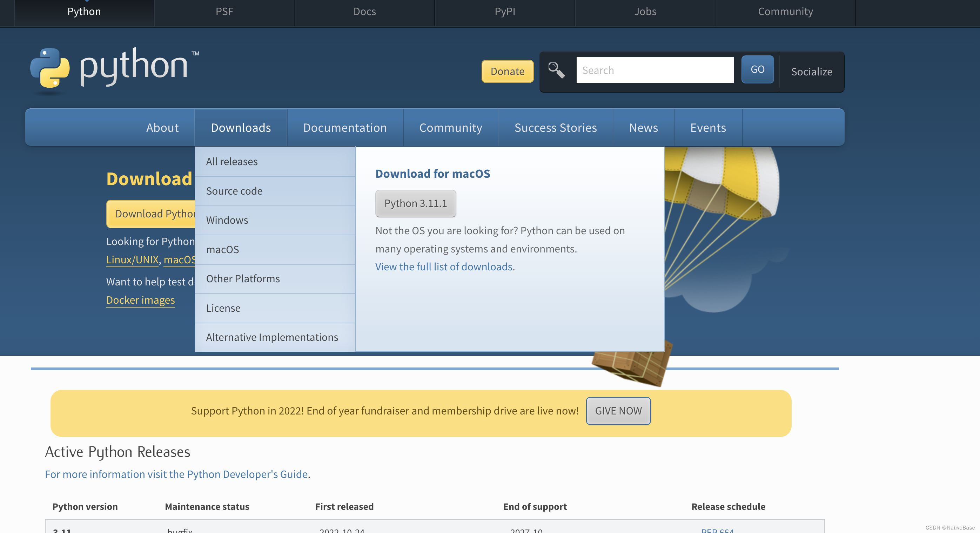Open the Events navigation menu
980x533 pixels.
coord(708,127)
